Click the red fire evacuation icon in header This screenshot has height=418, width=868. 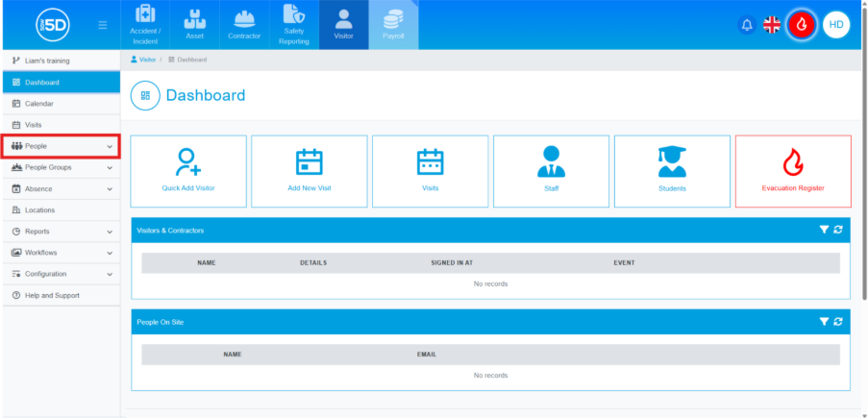[801, 25]
